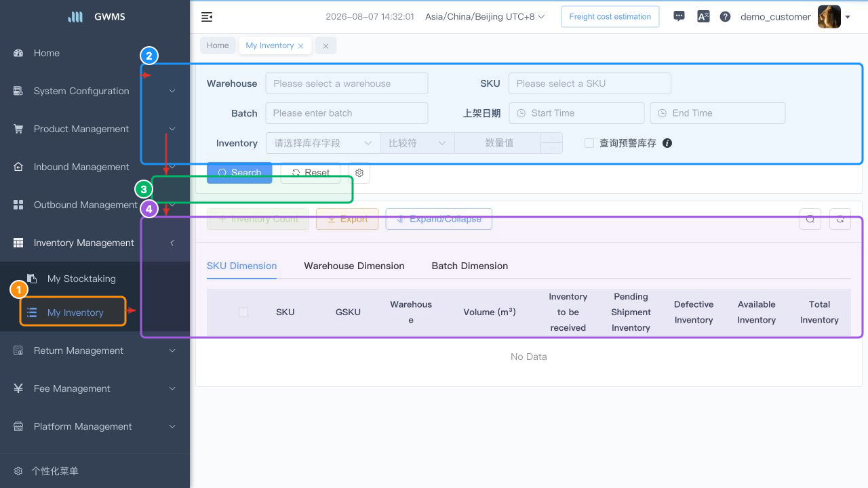Expand Platform Management menu
Screen dimensions: 868x488
pos(95,426)
